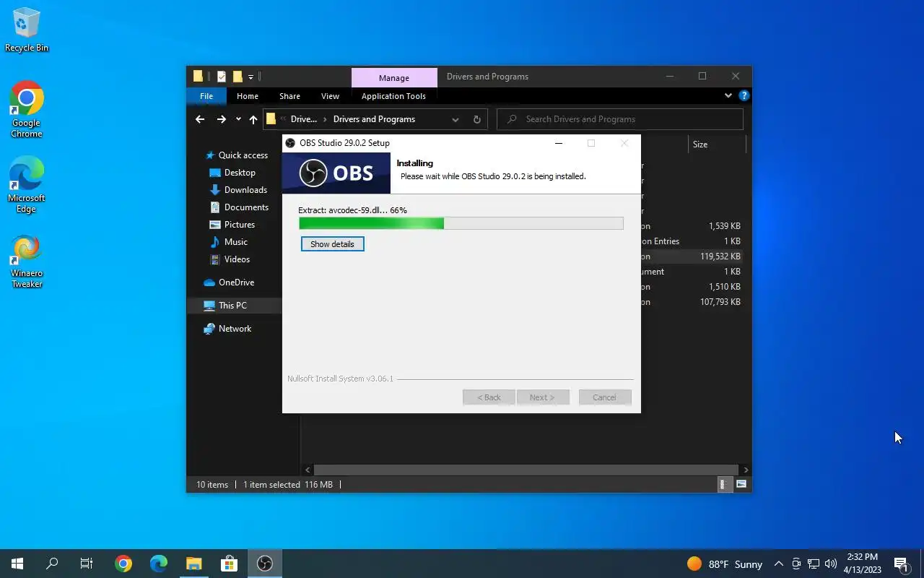924x578 pixels.
Task: Click the Back button in OBS Setup
Action: point(489,397)
